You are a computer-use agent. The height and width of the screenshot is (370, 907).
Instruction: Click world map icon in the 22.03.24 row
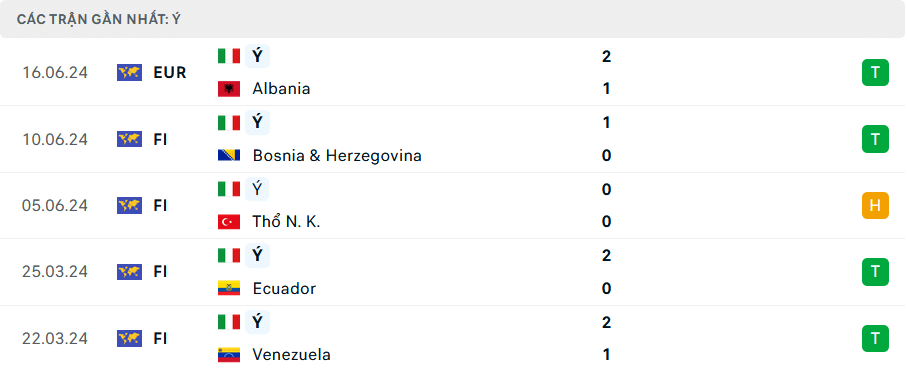click(130, 338)
